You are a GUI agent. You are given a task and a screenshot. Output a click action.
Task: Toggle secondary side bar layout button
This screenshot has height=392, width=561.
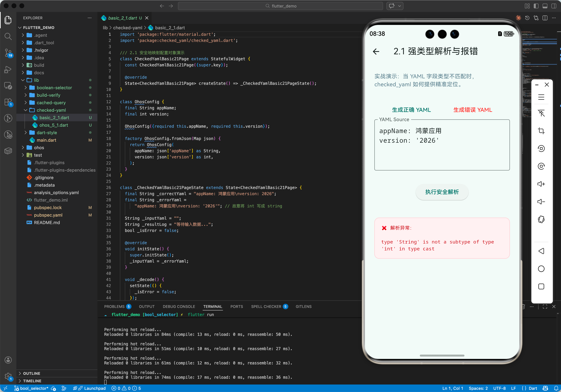coord(554,6)
